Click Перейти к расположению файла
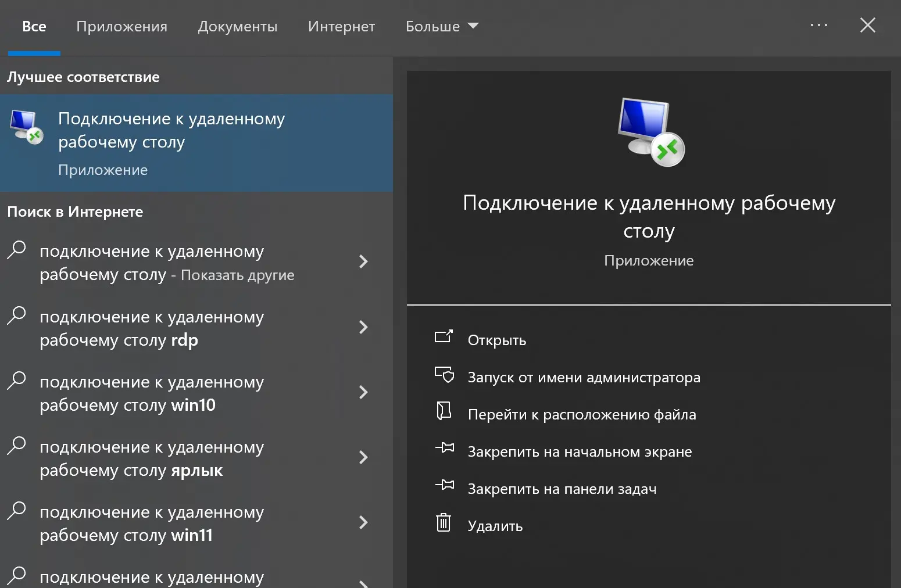 581,415
